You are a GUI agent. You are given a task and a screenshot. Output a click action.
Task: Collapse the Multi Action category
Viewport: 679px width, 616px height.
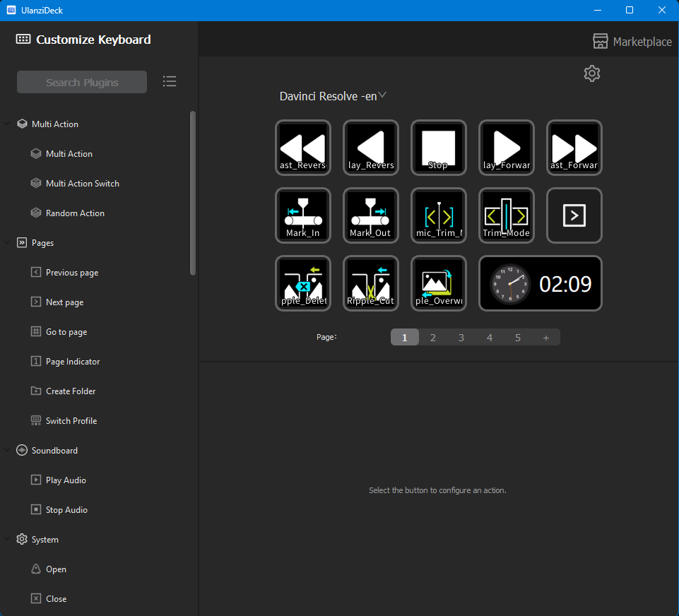[x=7, y=124]
